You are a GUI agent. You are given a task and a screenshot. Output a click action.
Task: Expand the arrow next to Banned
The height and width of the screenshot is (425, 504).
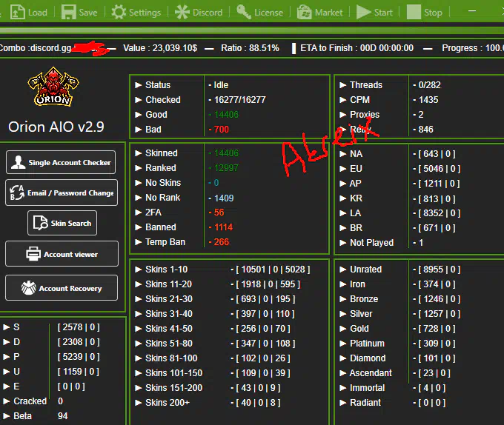click(x=139, y=227)
